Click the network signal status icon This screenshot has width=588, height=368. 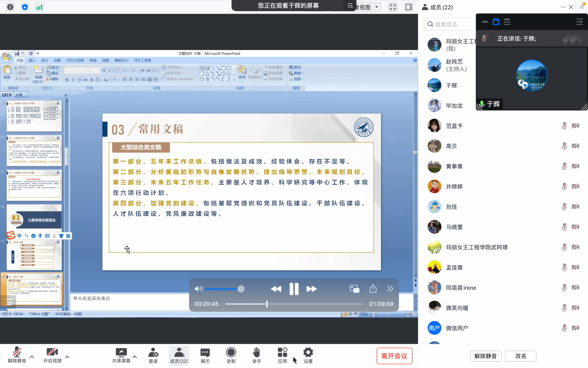[x=39, y=7]
